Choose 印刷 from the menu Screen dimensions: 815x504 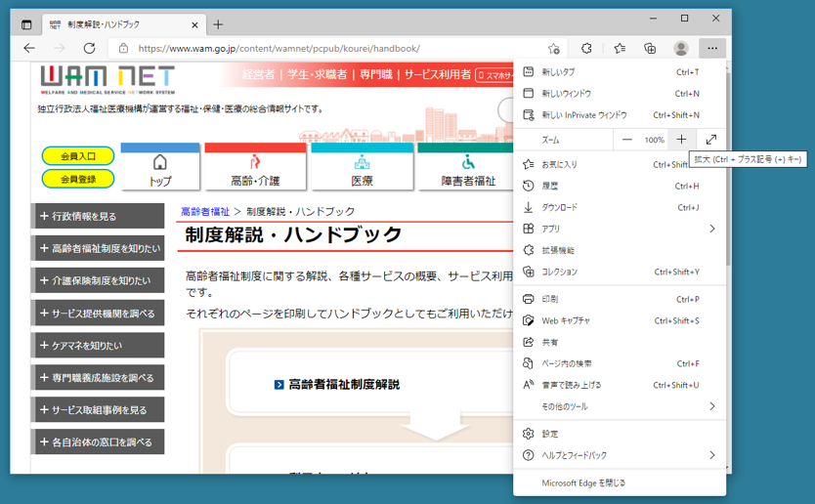point(619,299)
